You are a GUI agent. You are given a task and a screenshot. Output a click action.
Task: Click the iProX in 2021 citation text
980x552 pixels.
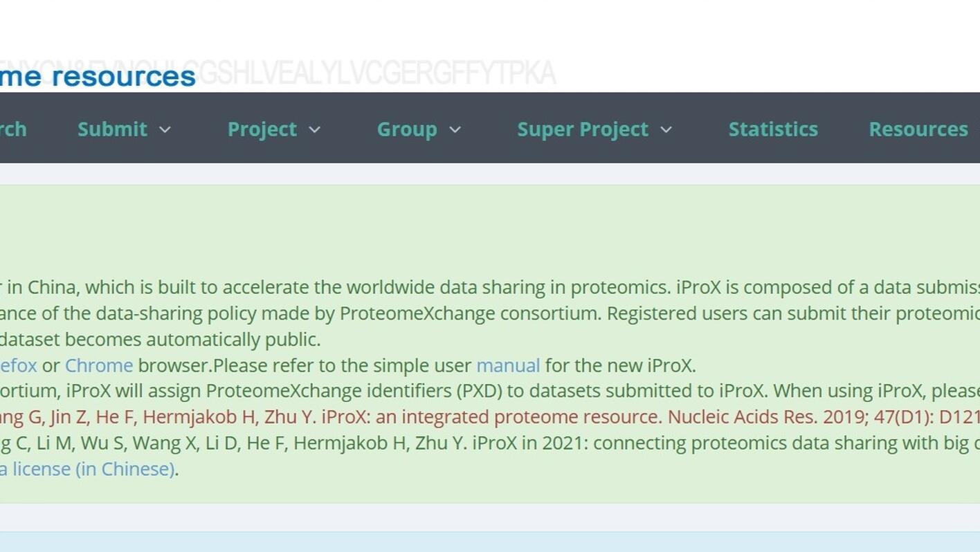point(484,443)
